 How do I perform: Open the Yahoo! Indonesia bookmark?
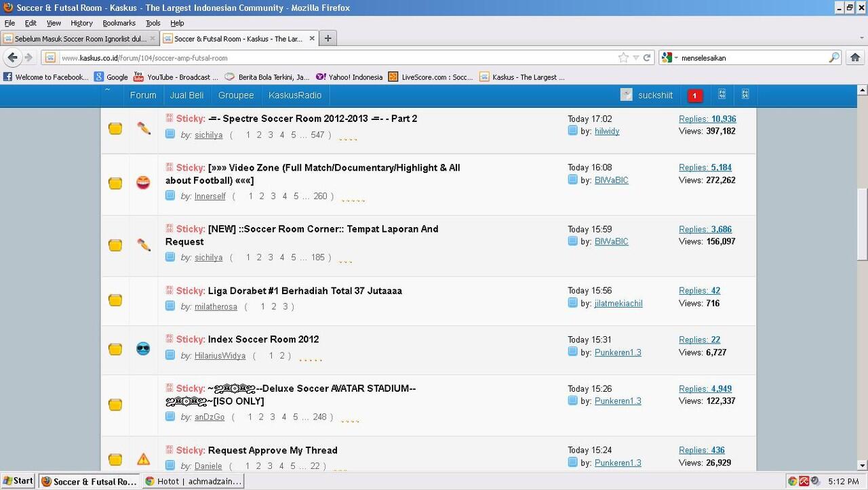349,77
